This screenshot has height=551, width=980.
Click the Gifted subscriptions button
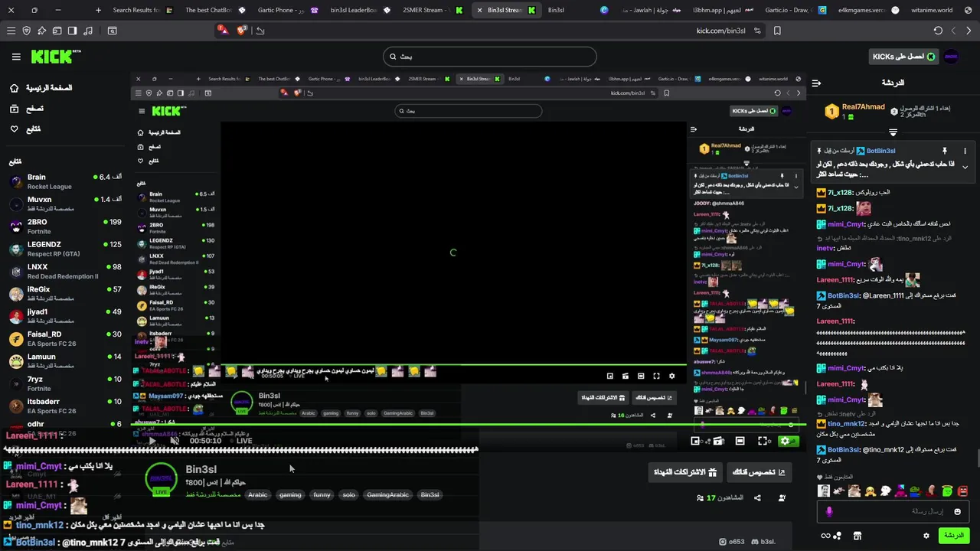pyautogui.click(x=684, y=472)
